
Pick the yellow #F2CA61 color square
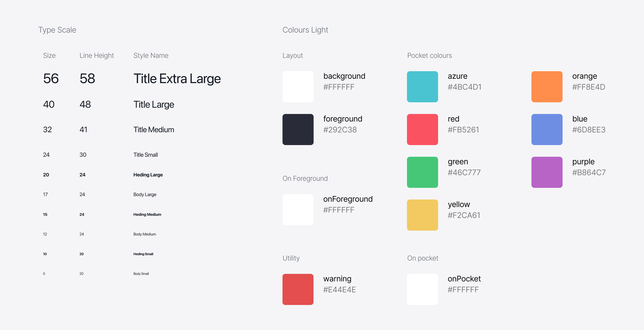coord(422,215)
